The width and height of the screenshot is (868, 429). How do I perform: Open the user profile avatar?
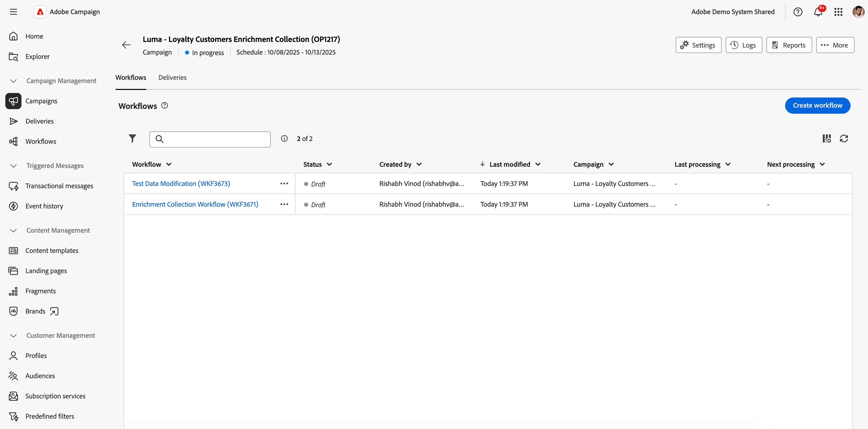pyautogui.click(x=858, y=12)
